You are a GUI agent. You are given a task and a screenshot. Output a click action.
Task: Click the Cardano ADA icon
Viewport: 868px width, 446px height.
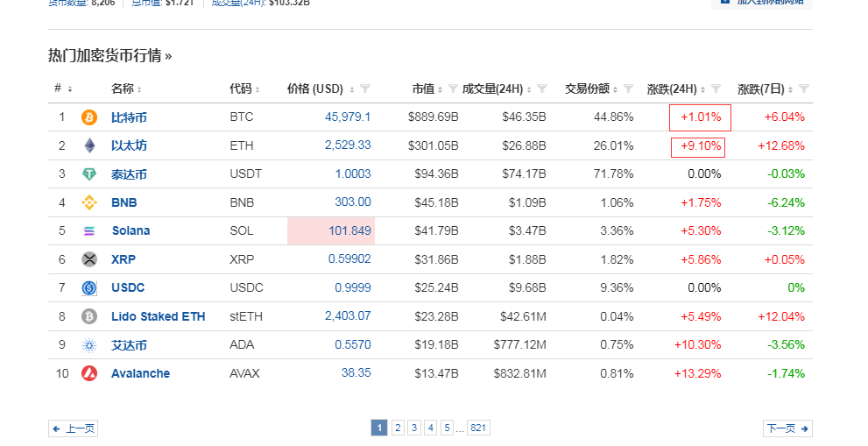[x=89, y=345]
